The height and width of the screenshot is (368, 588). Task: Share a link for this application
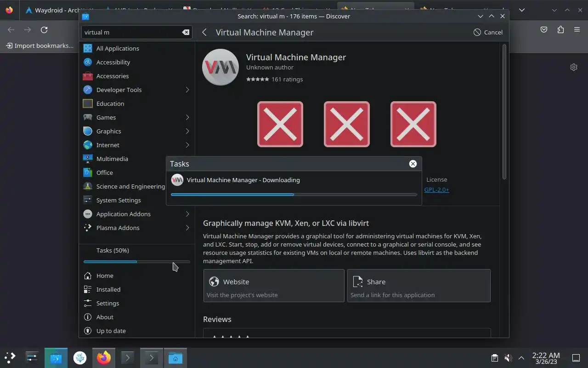click(x=419, y=286)
